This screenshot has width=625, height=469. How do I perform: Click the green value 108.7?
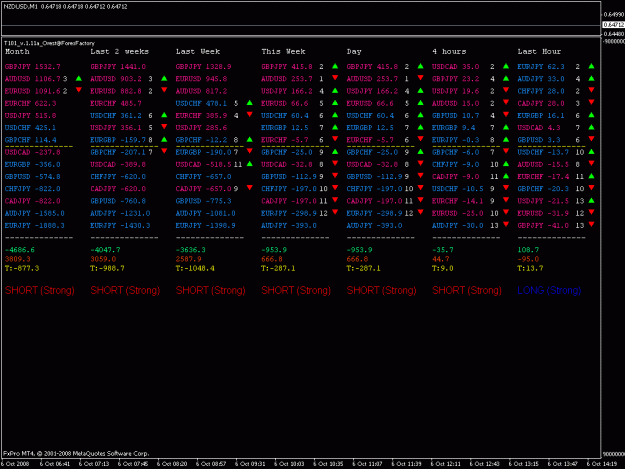528,250
